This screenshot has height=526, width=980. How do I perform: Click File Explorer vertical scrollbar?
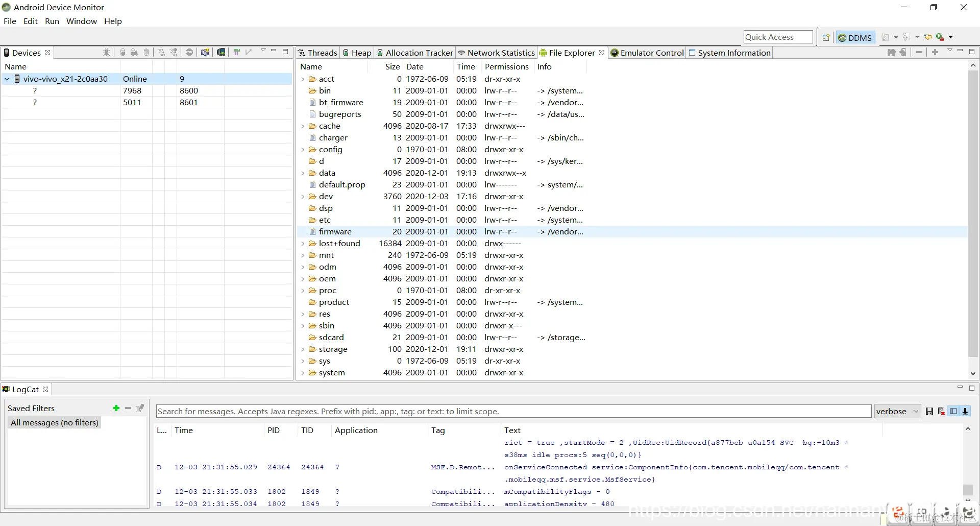tap(973, 214)
